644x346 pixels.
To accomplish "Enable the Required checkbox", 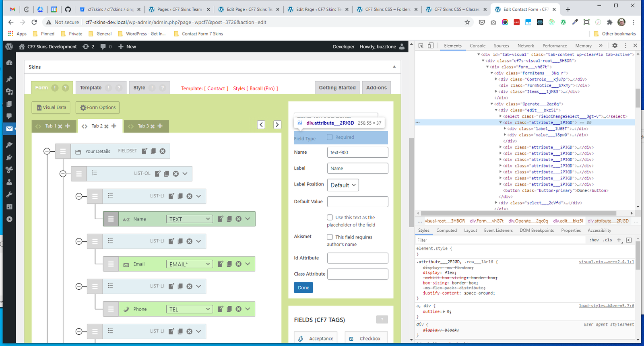I will coord(330,137).
